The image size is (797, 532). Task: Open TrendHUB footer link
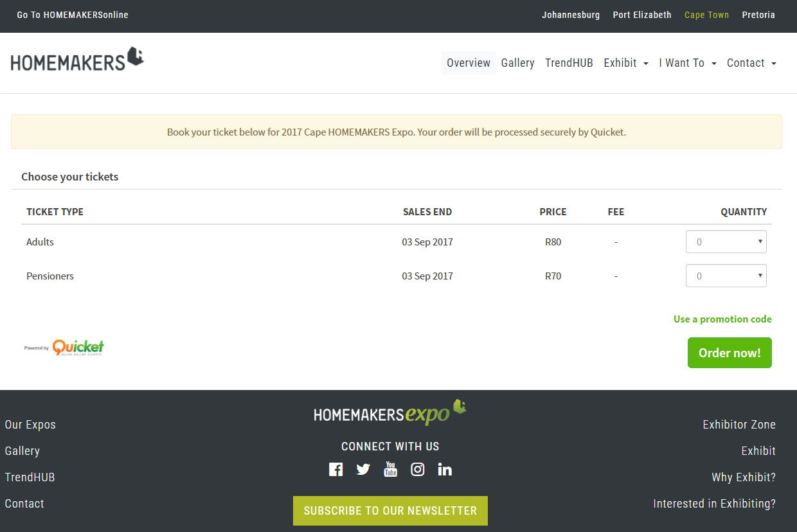pyautogui.click(x=30, y=477)
